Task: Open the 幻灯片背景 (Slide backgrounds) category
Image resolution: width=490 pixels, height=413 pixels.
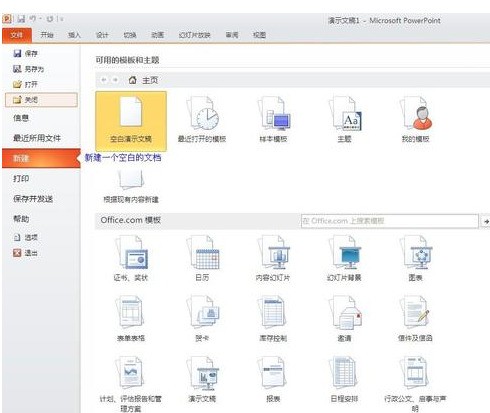Action: (344, 258)
